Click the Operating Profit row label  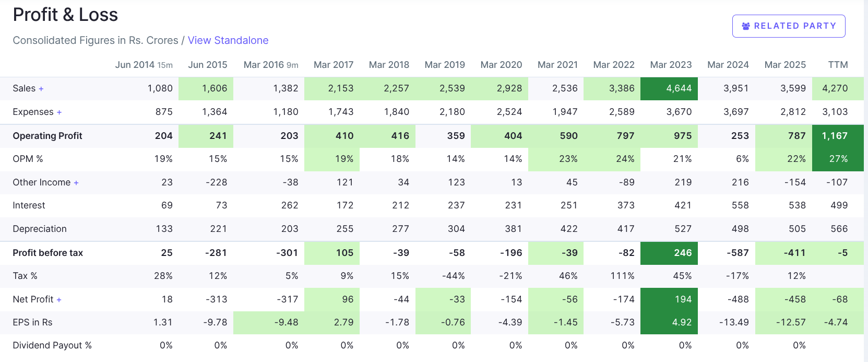[47, 136]
